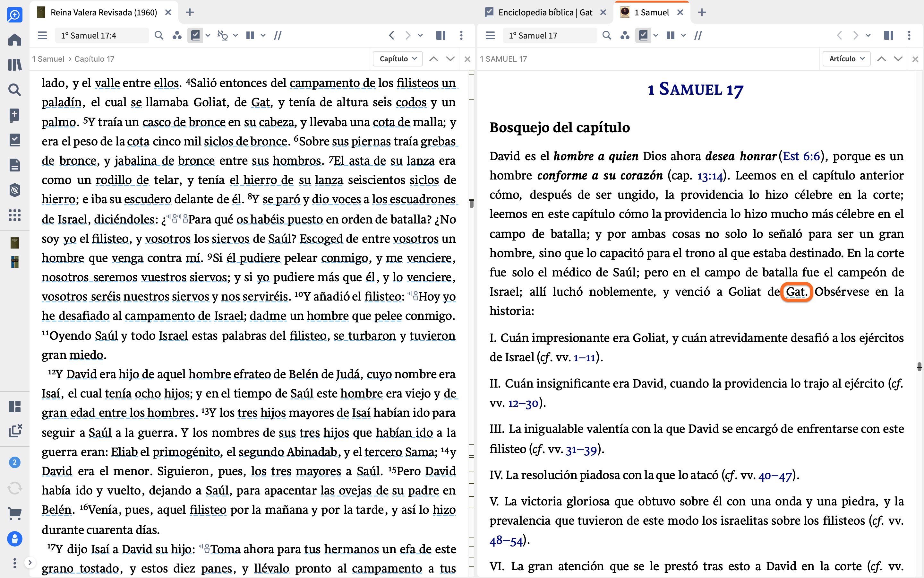This screenshot has height=578, width=924.
Task: Follow the Est 6:6 reference link
Action: coord(801,156)
